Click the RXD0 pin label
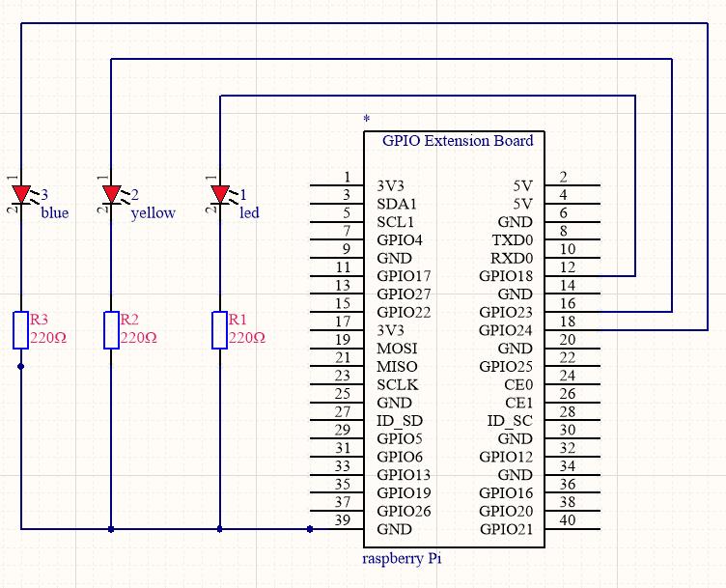Screen dimensions: 726x588 tap(512, 259)
